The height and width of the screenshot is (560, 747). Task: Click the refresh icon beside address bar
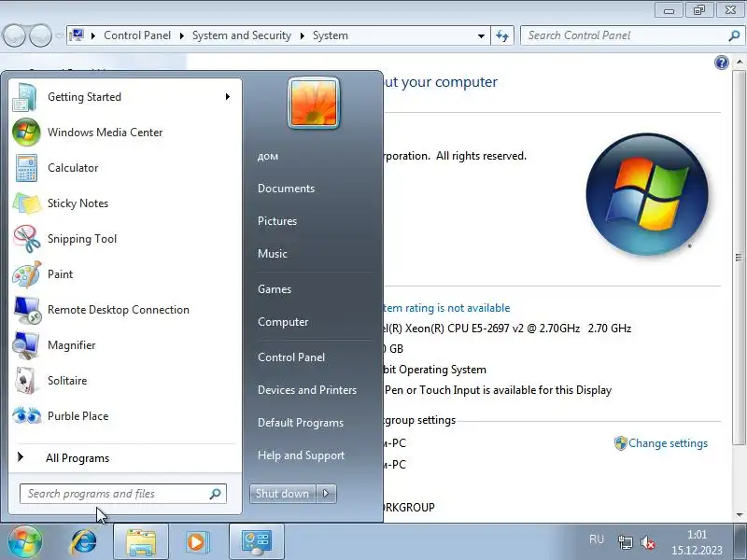[x=502, y=35]
